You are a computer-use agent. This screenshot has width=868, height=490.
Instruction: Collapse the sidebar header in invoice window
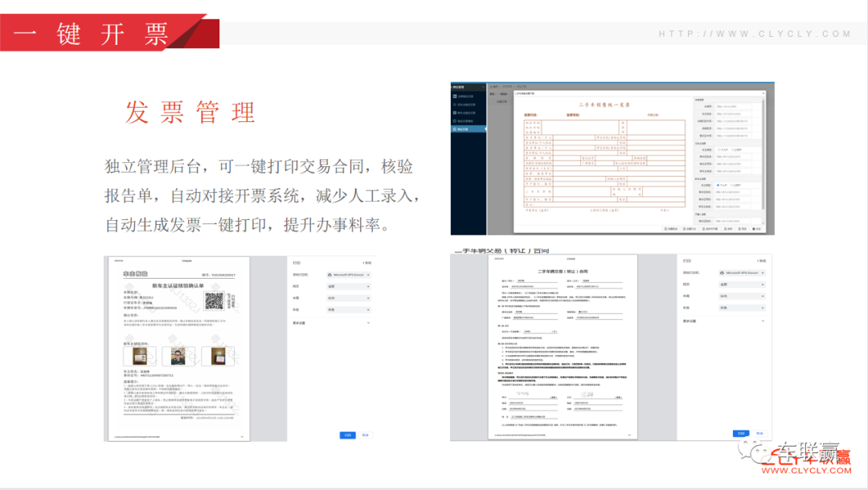click(483, 87)
